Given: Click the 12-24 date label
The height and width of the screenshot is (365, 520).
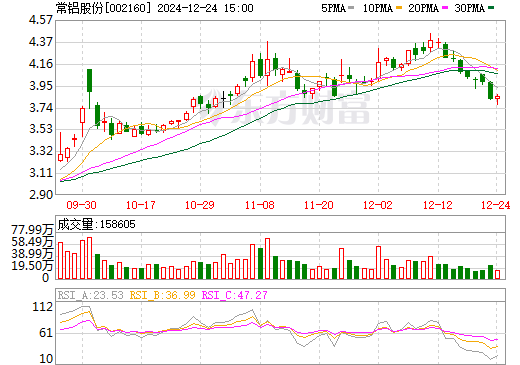Looking at the screenshot, I should point(496,205).
